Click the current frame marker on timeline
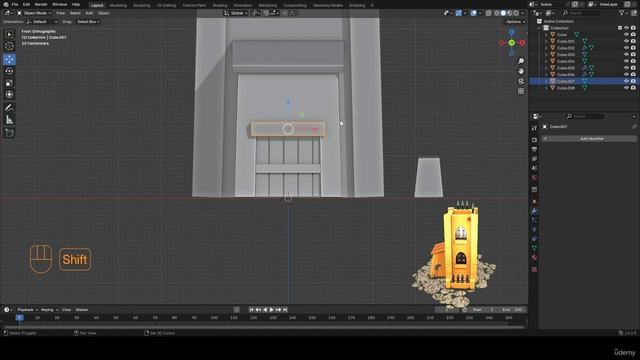Screen dimensions: 640x360 click(x=19, y=318)
